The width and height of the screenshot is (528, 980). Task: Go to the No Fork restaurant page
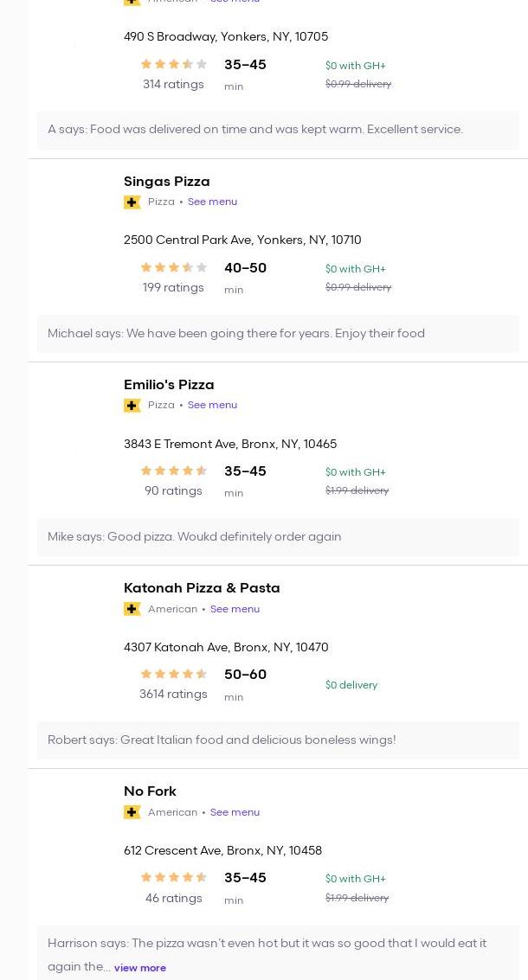point(150,791)
